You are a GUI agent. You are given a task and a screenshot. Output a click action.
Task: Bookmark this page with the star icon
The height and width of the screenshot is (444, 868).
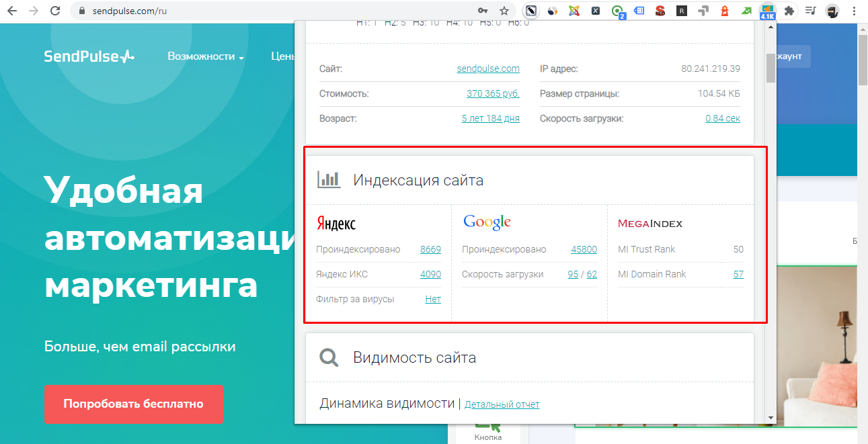coord(504,11)
